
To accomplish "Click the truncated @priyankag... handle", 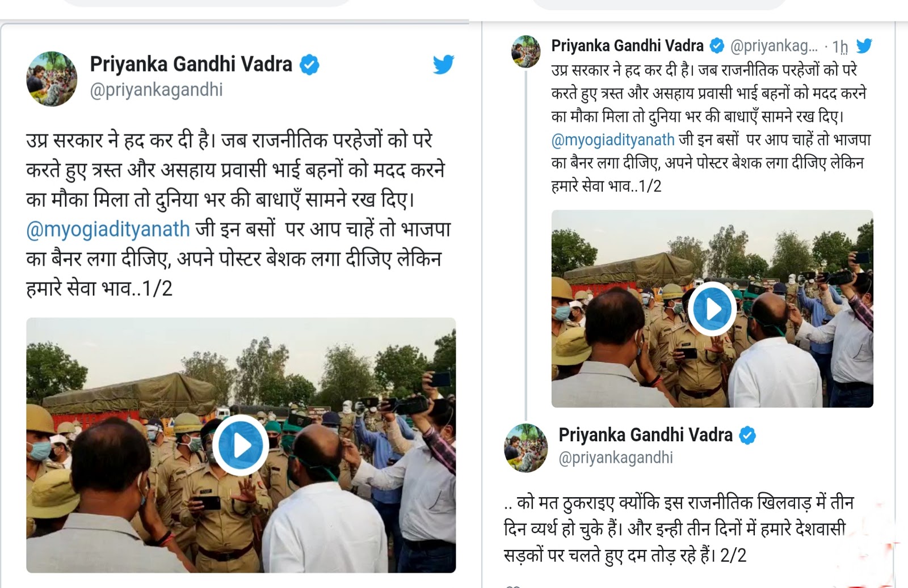I will [774, 46].
